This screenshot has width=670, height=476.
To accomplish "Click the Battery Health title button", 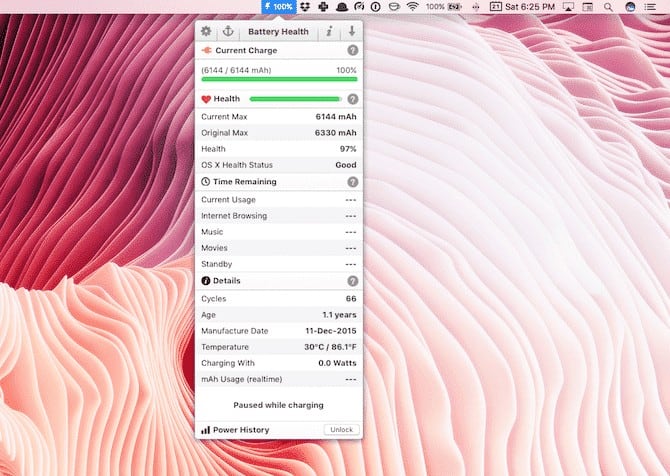I will pos(278,32).
